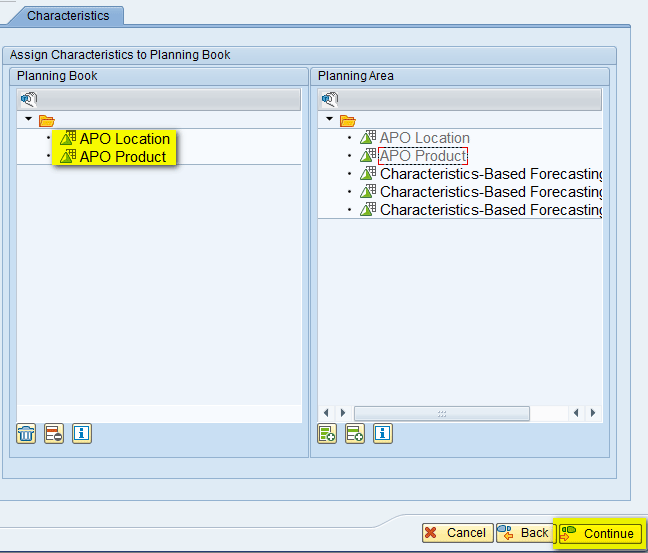Open the info icon under Planning Book
The image size is (648, 553).
(82, 434)
